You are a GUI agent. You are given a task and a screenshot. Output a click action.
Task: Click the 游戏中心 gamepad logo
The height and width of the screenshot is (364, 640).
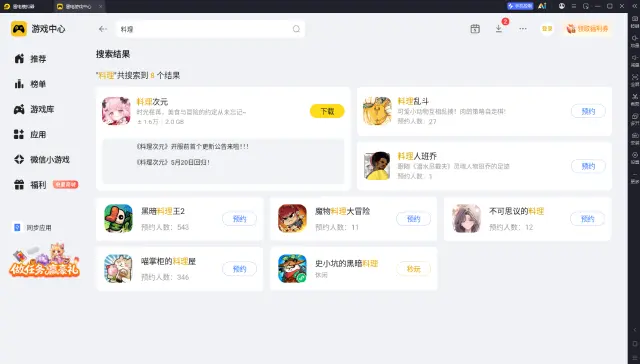(19, 29)
